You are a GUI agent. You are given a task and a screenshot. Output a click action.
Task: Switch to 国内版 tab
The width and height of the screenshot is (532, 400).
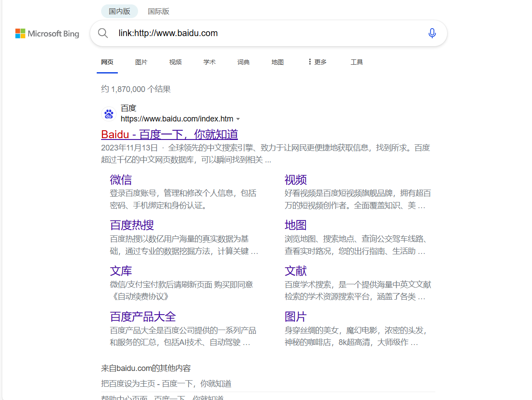point(120,11)
